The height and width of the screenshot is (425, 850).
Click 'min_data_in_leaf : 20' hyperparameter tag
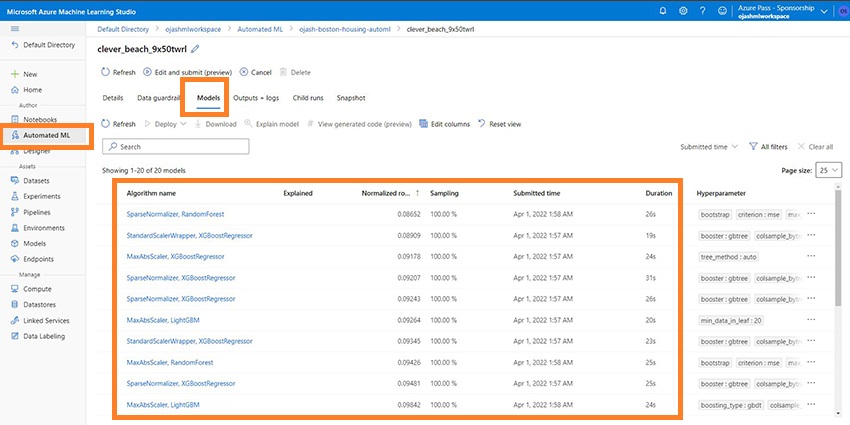(x=731, y=320)
